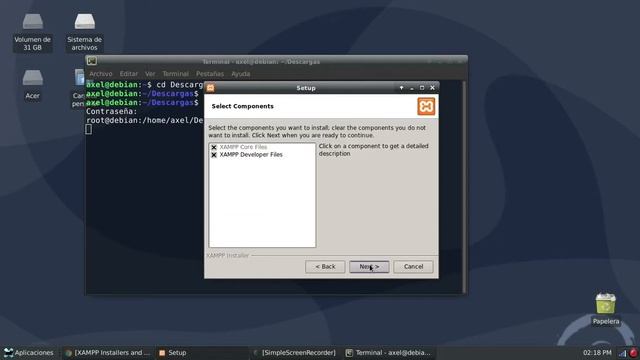Maximize the Setup dialog
Viewport: 640px width, 360px height.
point(422,88)
